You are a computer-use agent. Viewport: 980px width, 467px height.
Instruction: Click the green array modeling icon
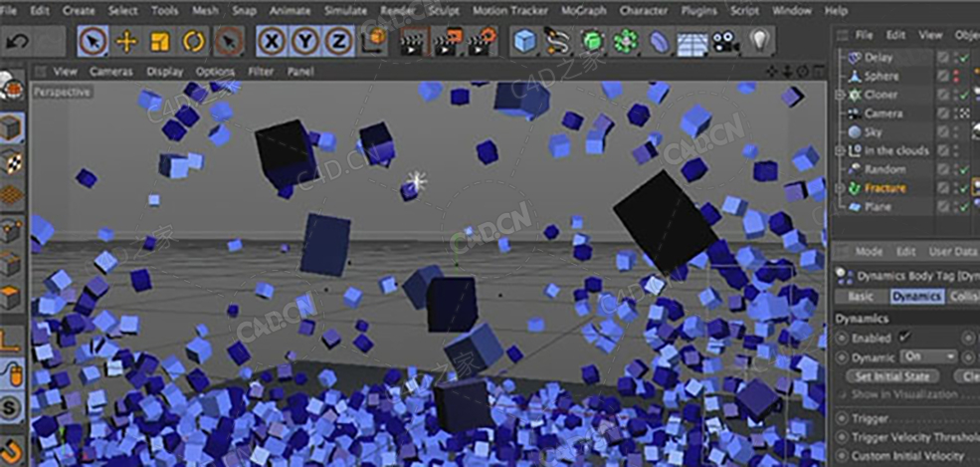point(626,41)
